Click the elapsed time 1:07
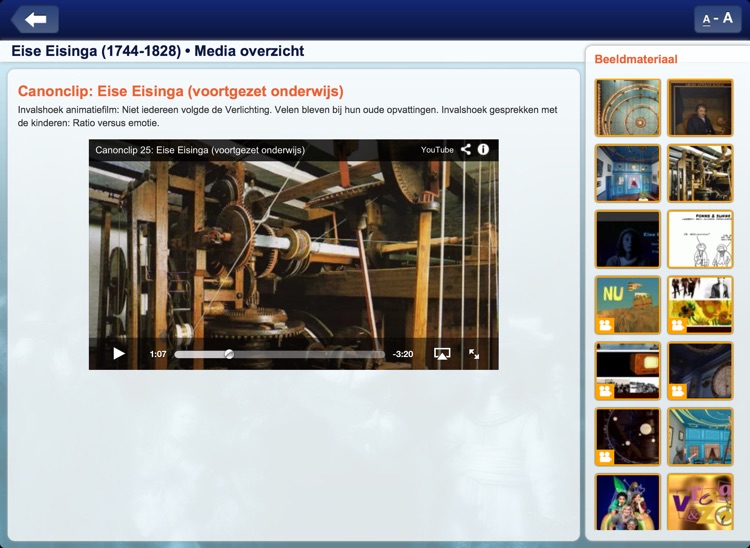Screen dimensions: 750x548 click(158, 354)
